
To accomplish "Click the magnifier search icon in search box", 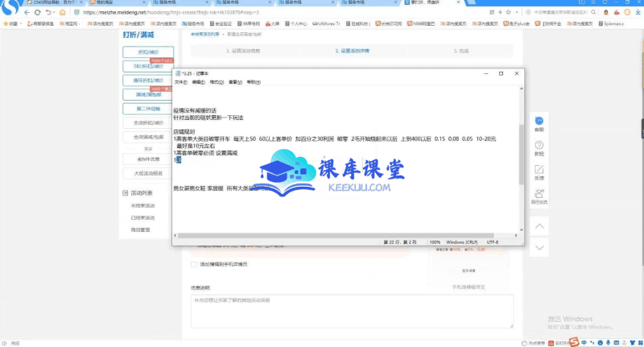I will click(x=593, y=12).
